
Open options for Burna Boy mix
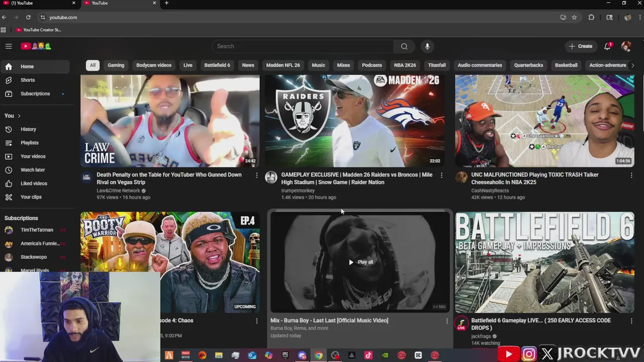tap(447, 321)
